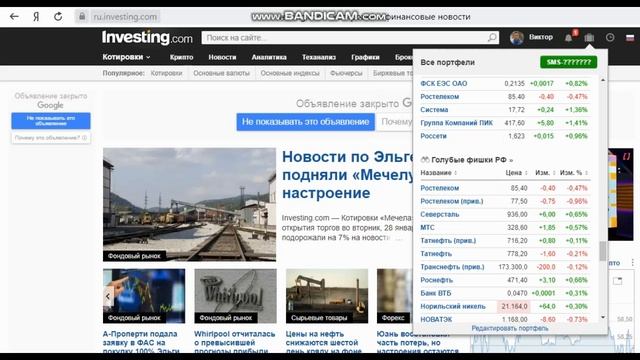Viewport: 640px width, 360px height.
Task: Select the ru.investing.com address field
Action: click(x=125, y=17)
